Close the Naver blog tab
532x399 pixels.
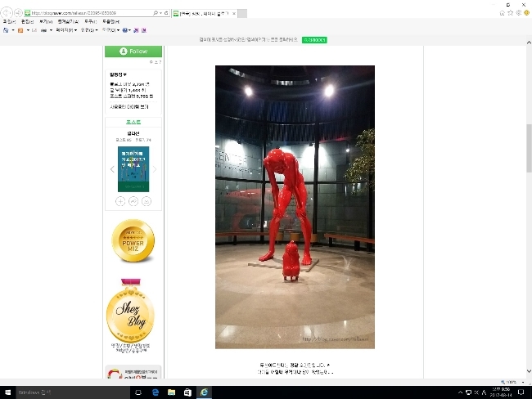pos(234,14)
